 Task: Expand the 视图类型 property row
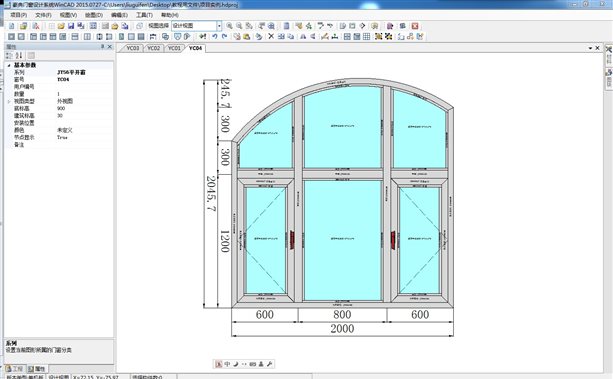[9, 101]
